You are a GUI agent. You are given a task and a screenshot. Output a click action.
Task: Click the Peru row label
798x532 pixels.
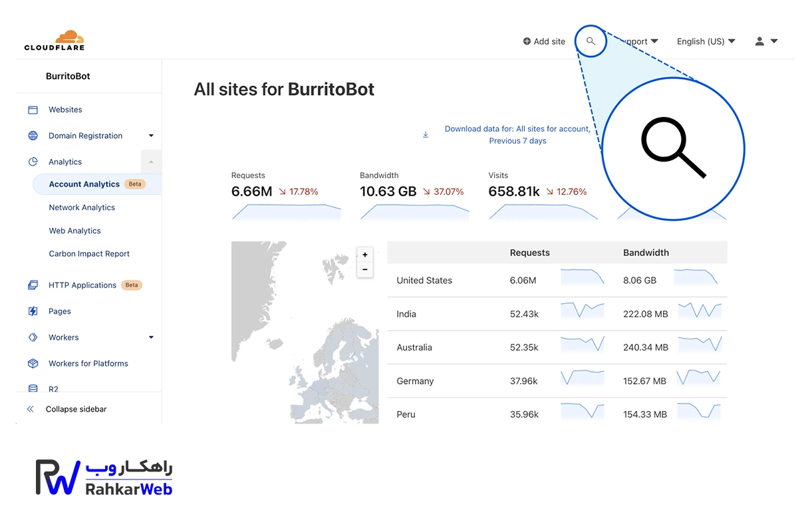point(406,414)
